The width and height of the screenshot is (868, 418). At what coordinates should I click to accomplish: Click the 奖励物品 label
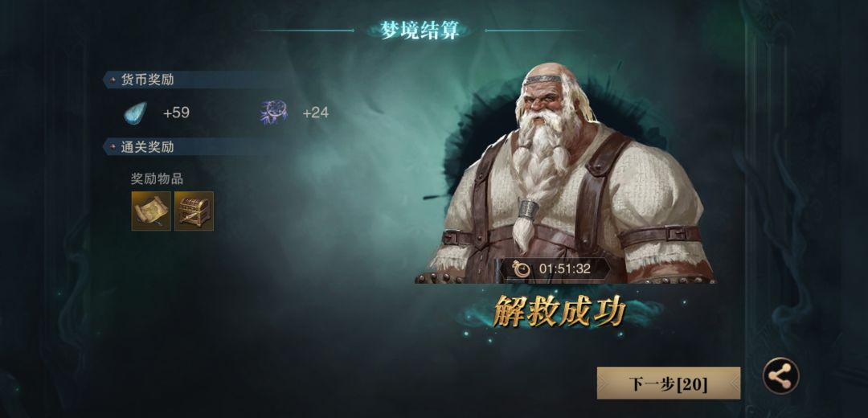coord(158,178)
